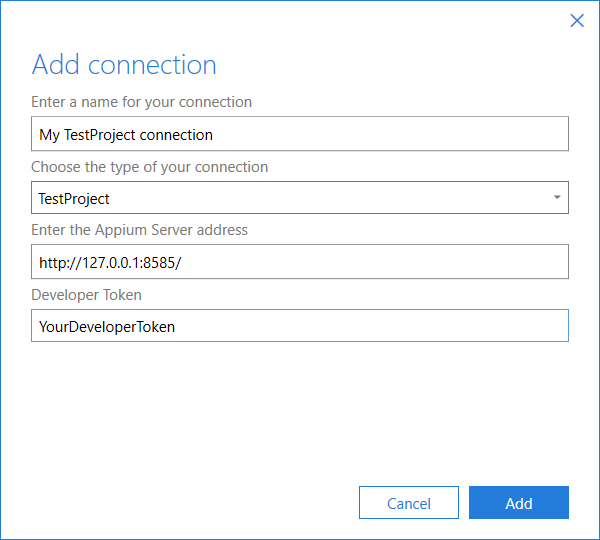Click the dropdown arrow of connection type
This screenshot has width=600, height=540.
(557, 197)
